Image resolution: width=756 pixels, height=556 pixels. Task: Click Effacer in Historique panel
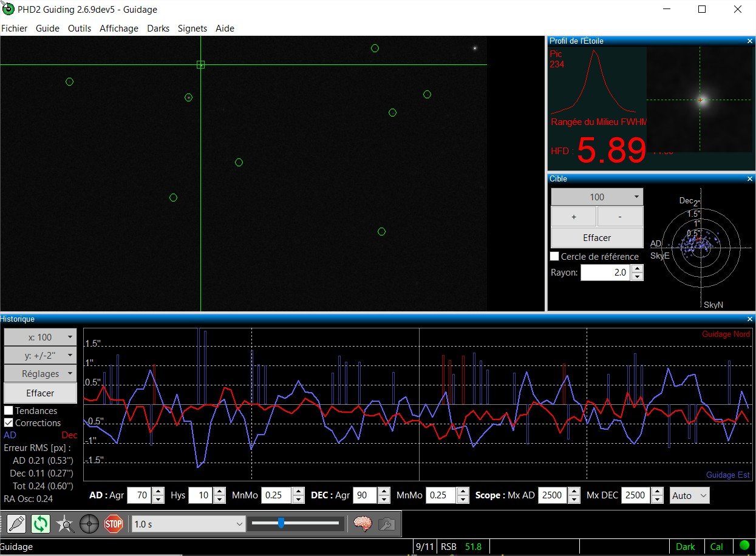[x=40, y=393]
